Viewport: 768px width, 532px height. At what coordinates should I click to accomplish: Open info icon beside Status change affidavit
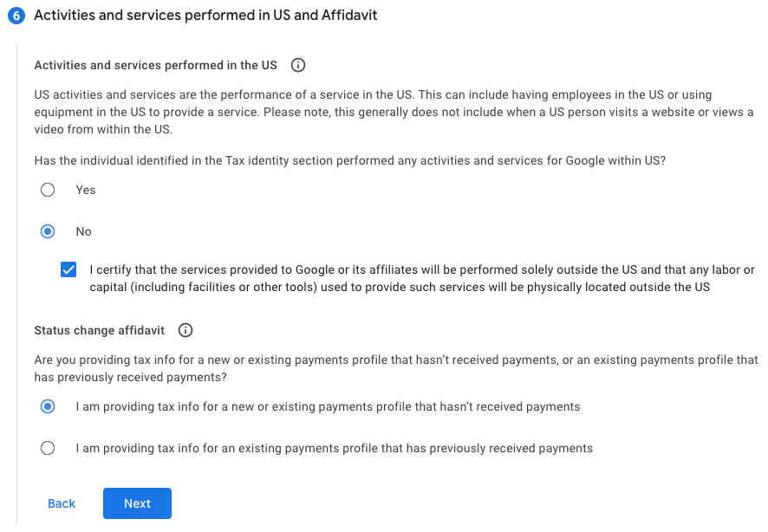[x=185, y=330]
